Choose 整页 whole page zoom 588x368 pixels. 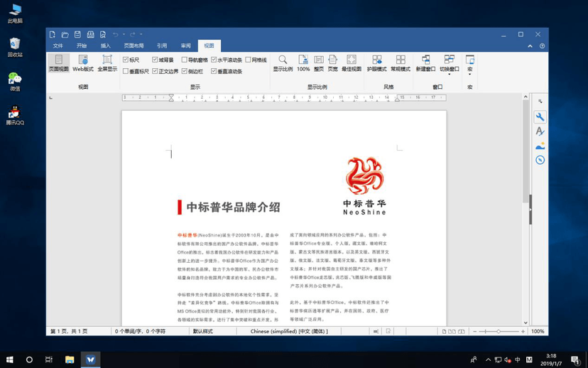point(319,63)
